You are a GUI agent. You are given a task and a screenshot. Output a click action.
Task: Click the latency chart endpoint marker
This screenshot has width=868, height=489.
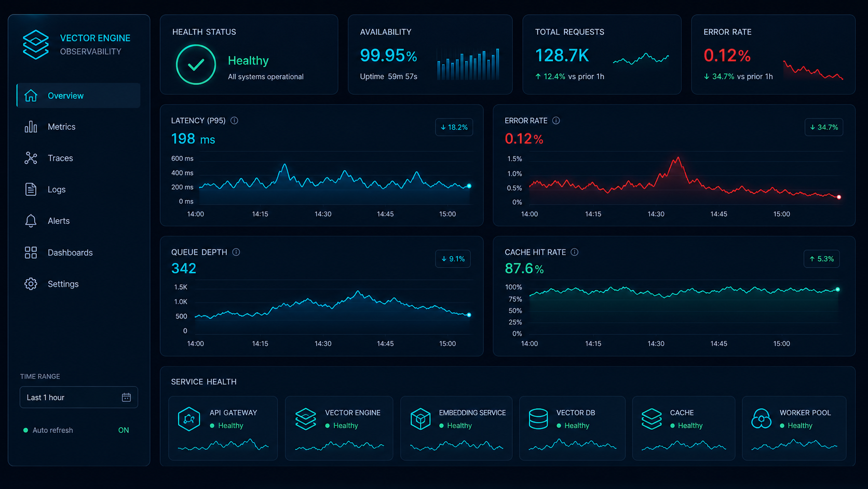[469, 186]
